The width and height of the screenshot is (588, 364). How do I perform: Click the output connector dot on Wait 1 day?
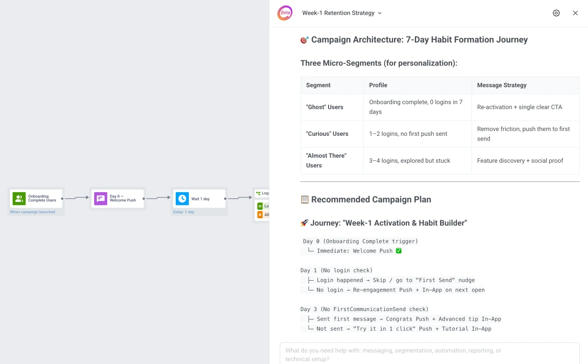[225, 198]
